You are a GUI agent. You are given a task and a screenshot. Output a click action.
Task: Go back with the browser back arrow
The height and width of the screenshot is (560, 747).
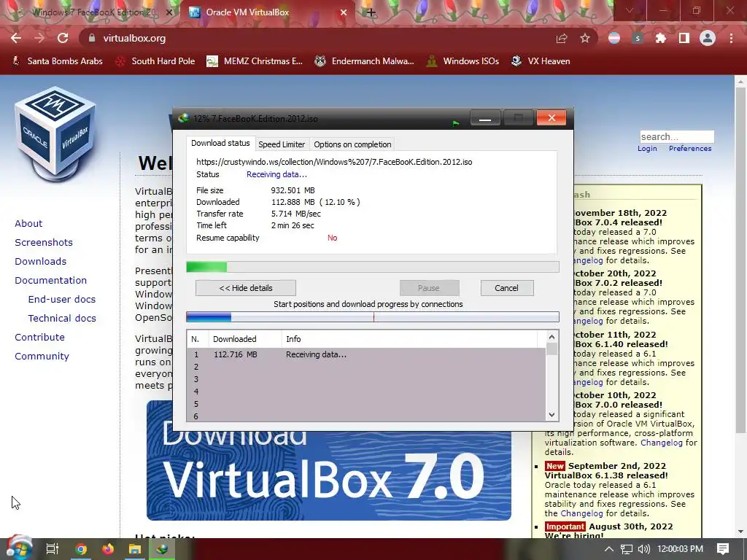click(x=16, y=38)
